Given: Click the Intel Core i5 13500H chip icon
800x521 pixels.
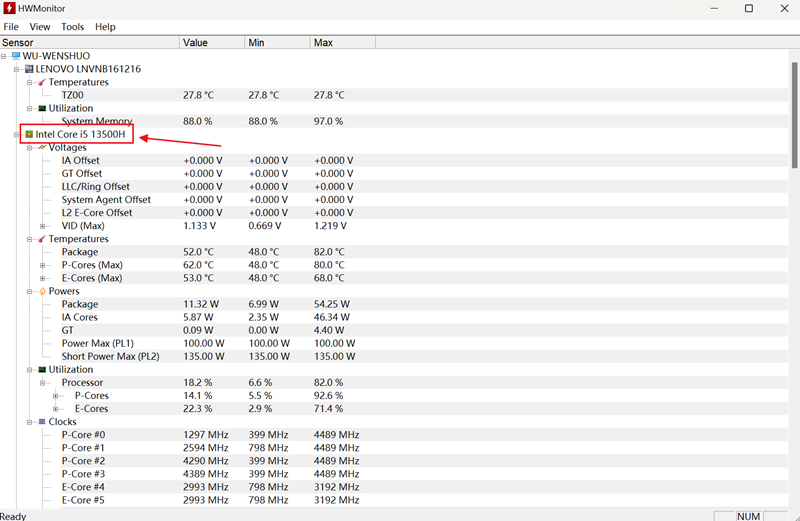Looking at the screenshot, I should pyautogui.click(x=29, y=134).
